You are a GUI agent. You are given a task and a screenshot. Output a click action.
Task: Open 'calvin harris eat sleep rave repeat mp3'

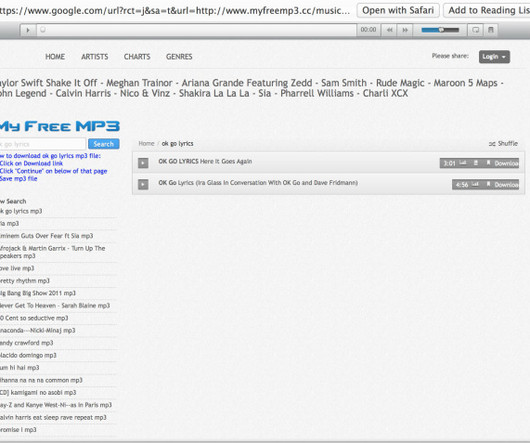[x=53, y=418]
